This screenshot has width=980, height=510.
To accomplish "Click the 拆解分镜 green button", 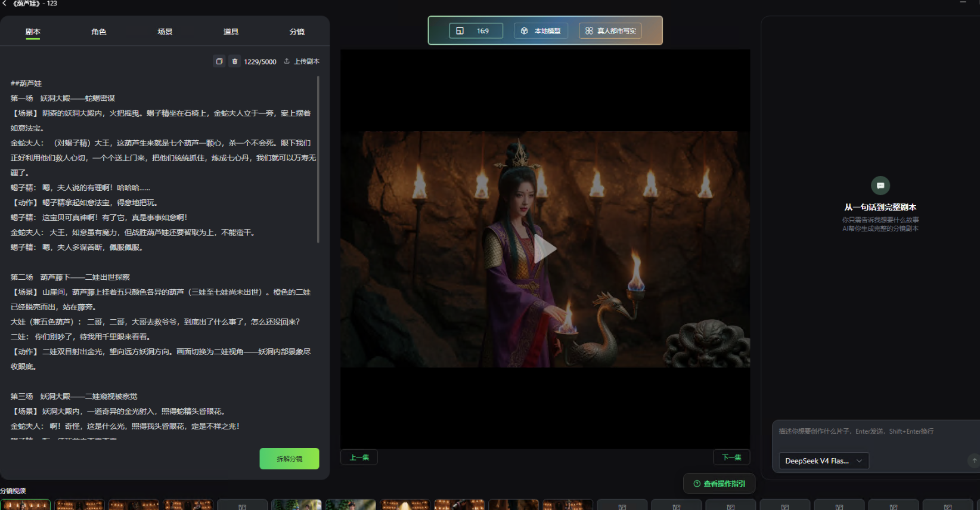I will (289, 459).
